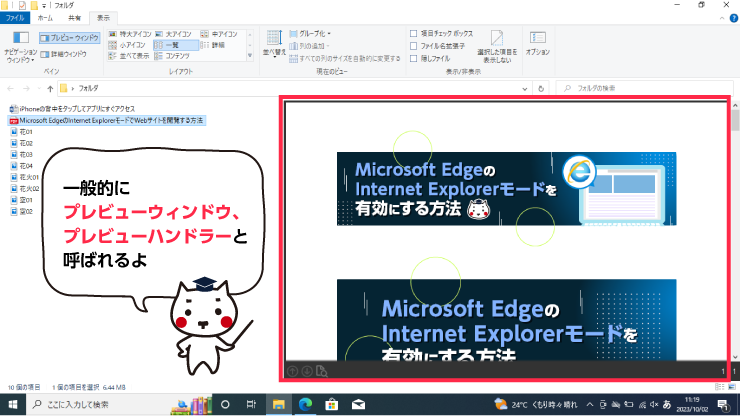This screenshot has width=740, height=416.
Task: Click the フォルダ address bar path
Action: (x=88, y=88)
